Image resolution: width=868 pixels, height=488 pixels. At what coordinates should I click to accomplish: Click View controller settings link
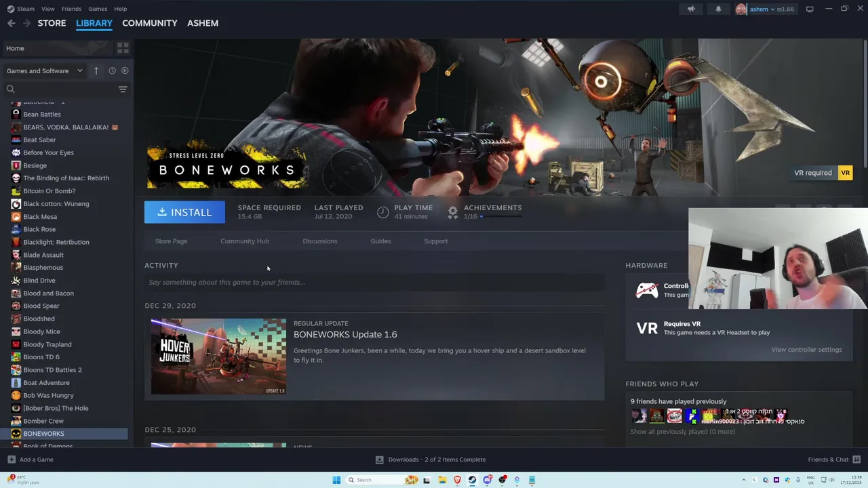coord(806,350)
